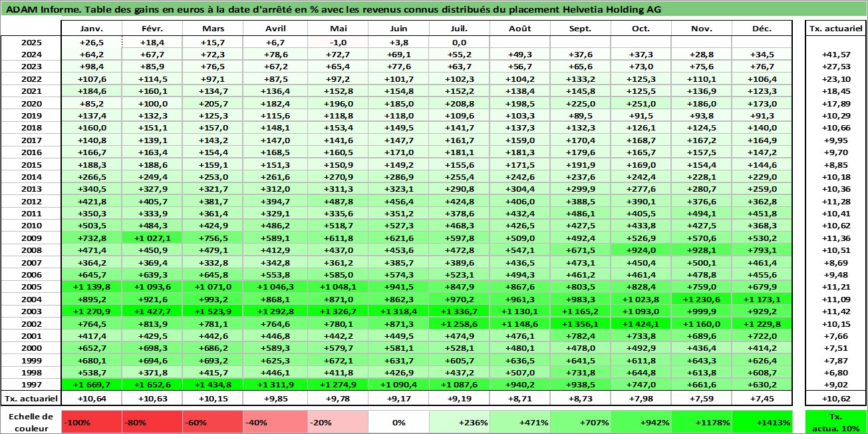Select the 1997 year row label
This screenshot has height=434, width=868.
[31, 384]
